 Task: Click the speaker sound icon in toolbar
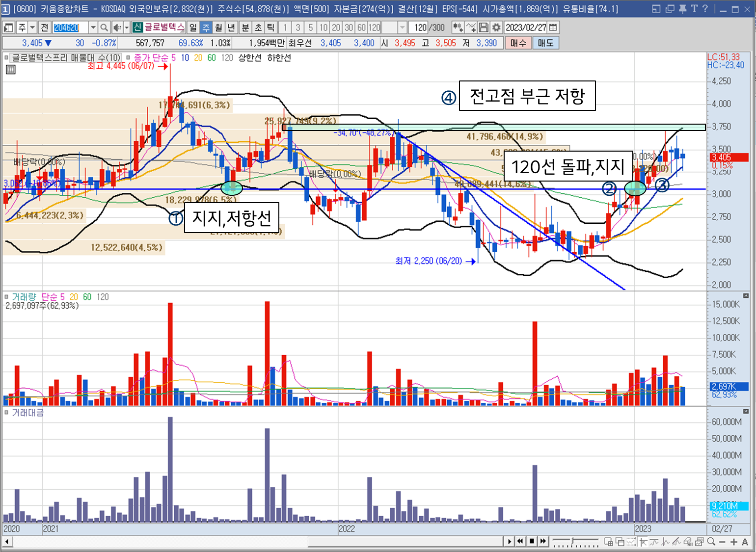tap(117, 27)
